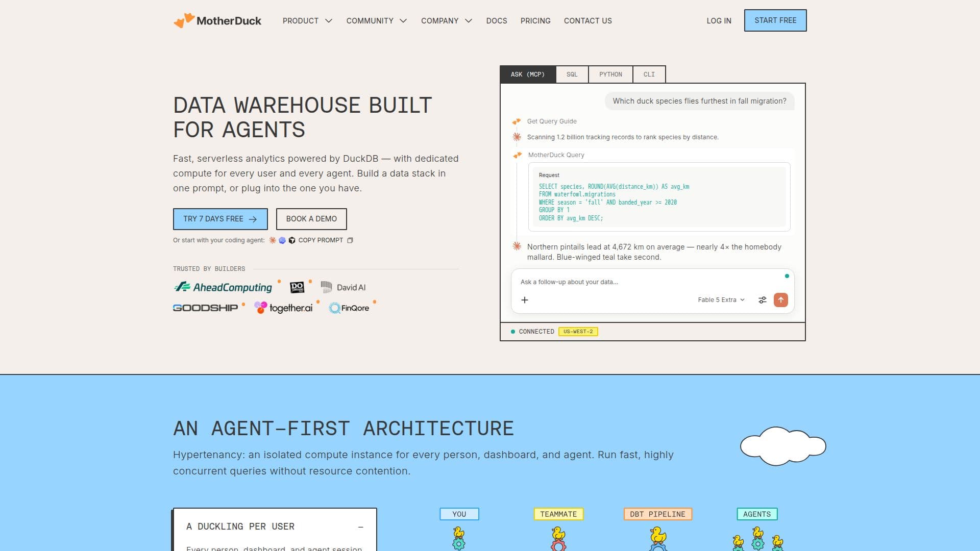This screenshot has width=980, height=551.
Task: Click the plus attach icon in chat box
Action: click(x=525, y=300)
